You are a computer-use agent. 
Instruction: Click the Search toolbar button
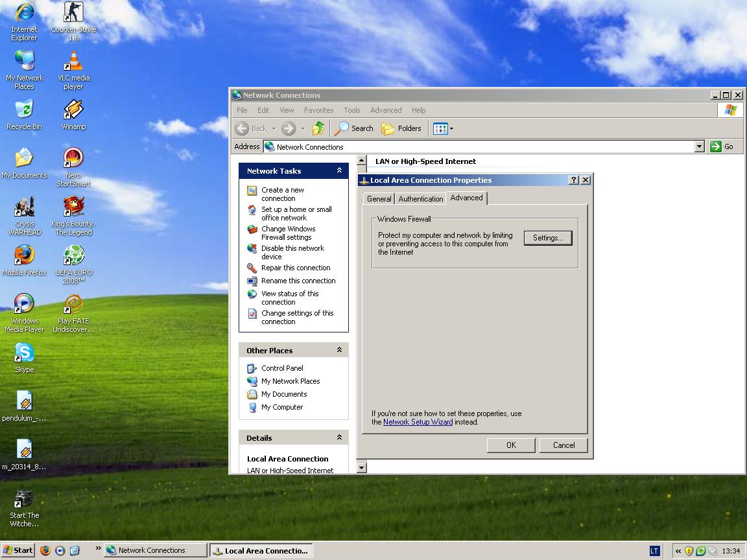353,128
